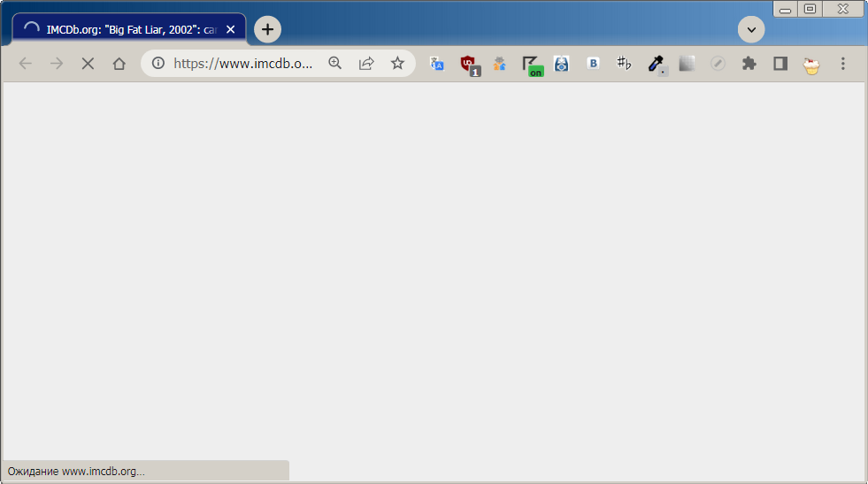The width and height of the screenshot is (868, 484).
Task: Click the greyed-out circular pencil extension
Action: (x=718, y=64)
